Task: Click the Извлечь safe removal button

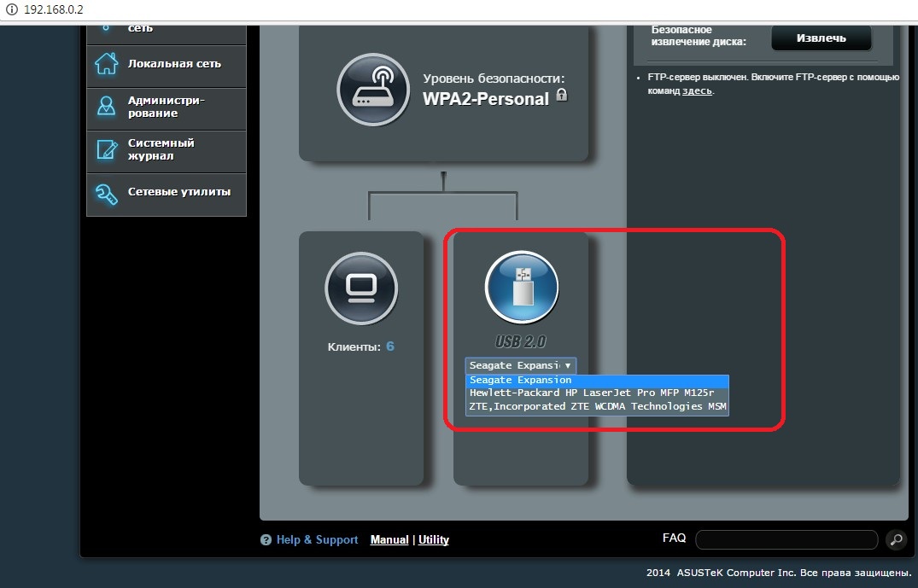Action: click(x=822, y=38)
